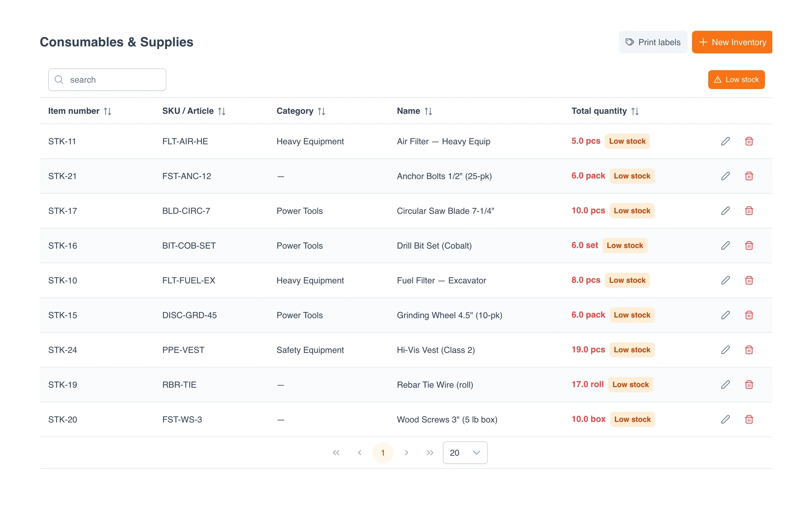Open the rows-per-page dropdown showing 20
812x510 pixels.
(465, 452)
